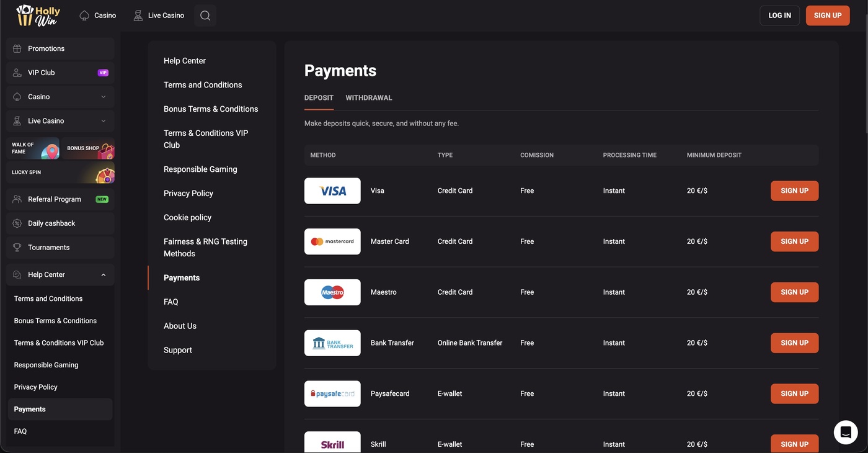
Task: Open the Lucky Spin banner
Action: tap(60, 173)
